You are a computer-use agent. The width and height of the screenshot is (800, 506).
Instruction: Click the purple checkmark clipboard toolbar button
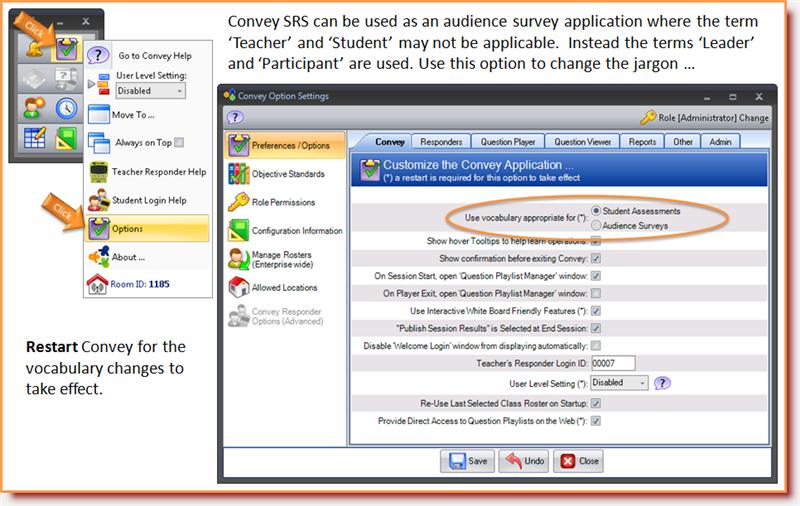tap(67, 49)
